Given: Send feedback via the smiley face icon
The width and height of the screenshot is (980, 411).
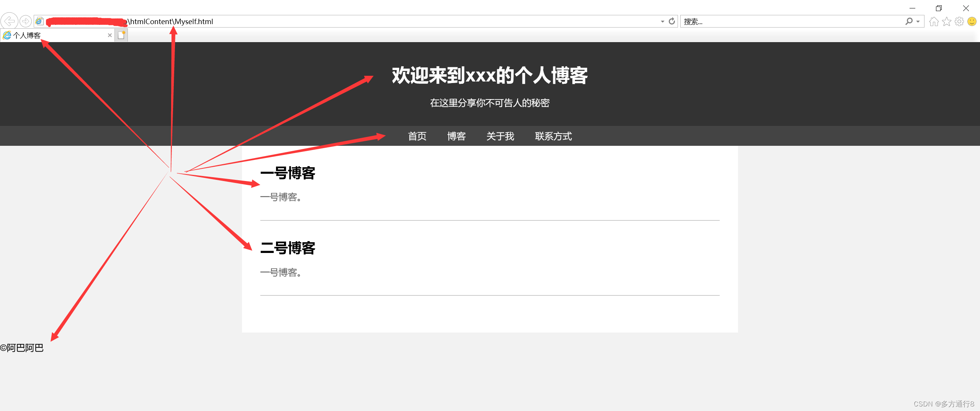Looking at the screenshot, I should pos(972,21).
